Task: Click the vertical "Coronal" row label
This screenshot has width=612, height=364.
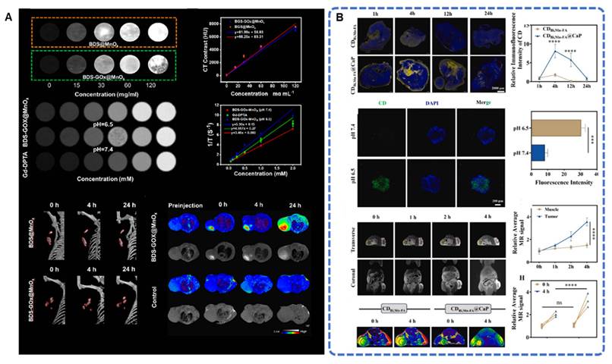Action: click(353, 277)
